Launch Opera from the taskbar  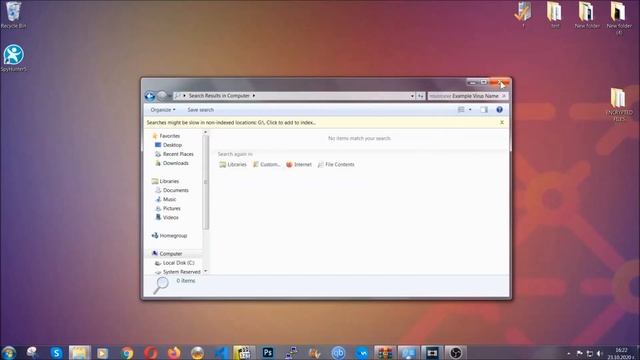pos(151,353)
